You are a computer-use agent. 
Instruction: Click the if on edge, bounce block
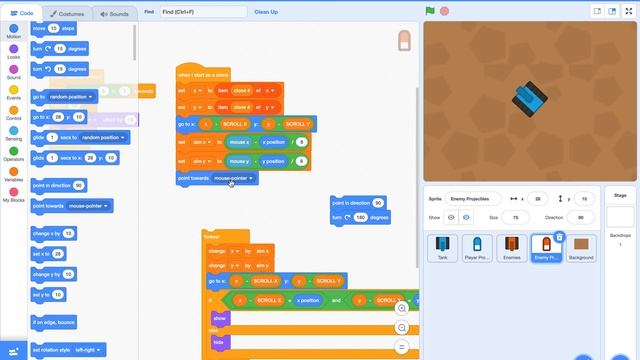(53, 322)
